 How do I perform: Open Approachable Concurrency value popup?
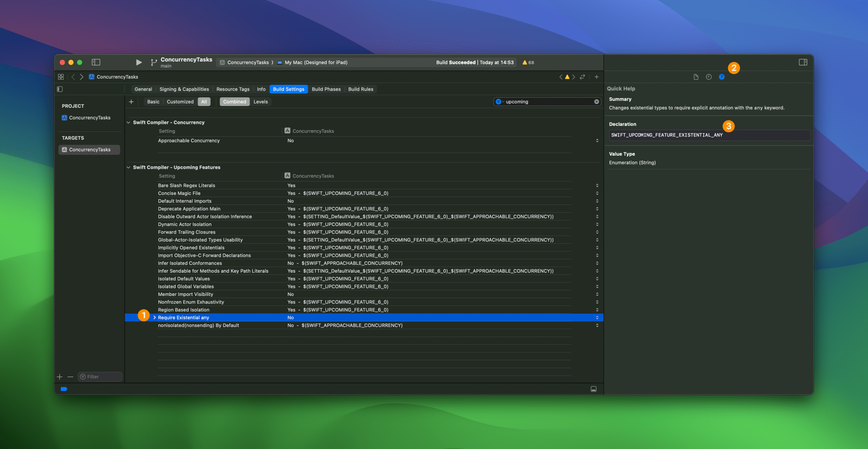point(597,141)
